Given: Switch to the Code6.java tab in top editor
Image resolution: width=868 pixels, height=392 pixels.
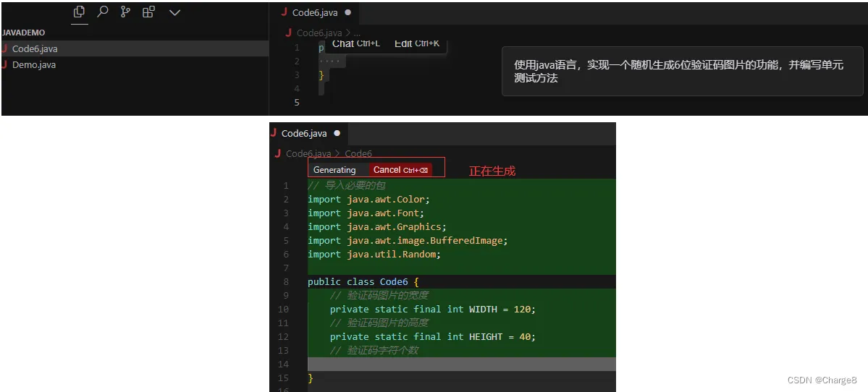Looking at the screenshot, I should [x=315, y=12].
